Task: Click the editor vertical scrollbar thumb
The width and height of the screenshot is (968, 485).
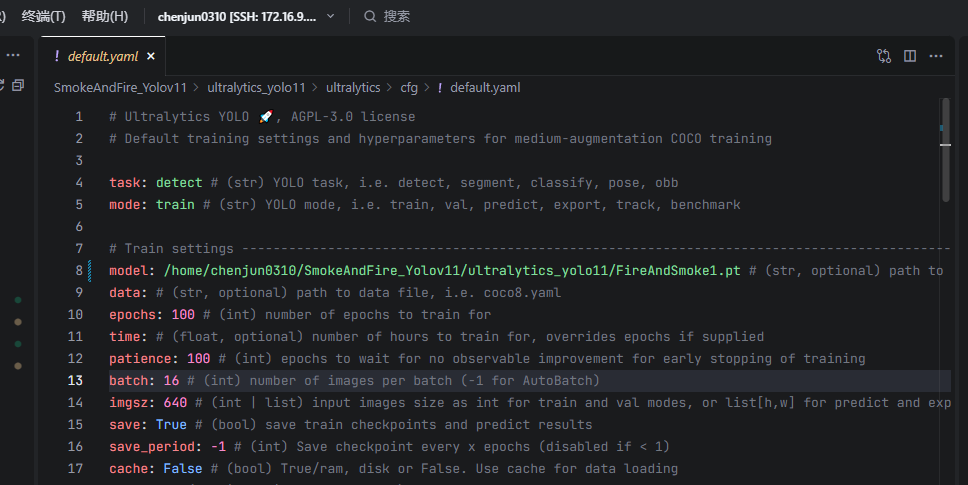Action: click(945, 150)
